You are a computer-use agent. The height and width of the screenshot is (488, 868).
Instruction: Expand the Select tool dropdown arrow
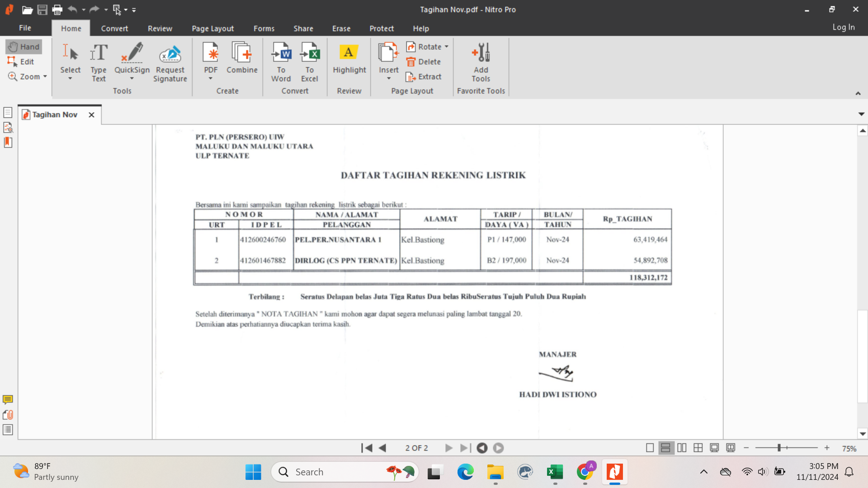pyautogui.click(x=70, y=79)
